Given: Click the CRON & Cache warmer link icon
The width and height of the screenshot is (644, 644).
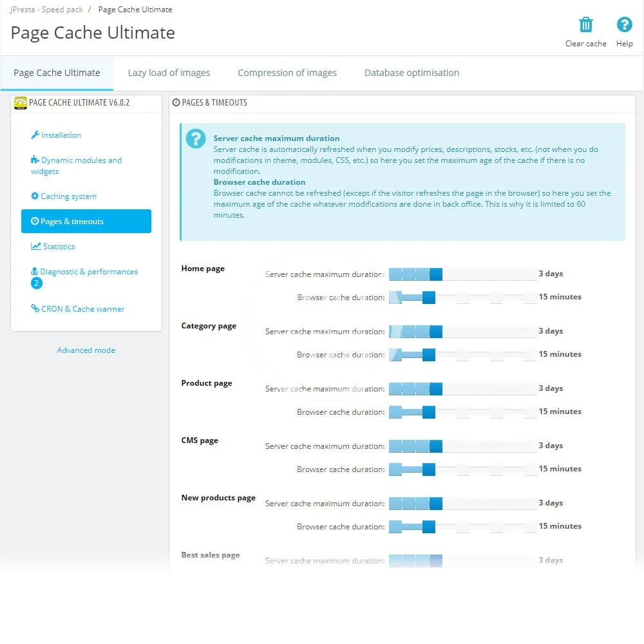Looking at the screenshot, I should tap(35, 309).
